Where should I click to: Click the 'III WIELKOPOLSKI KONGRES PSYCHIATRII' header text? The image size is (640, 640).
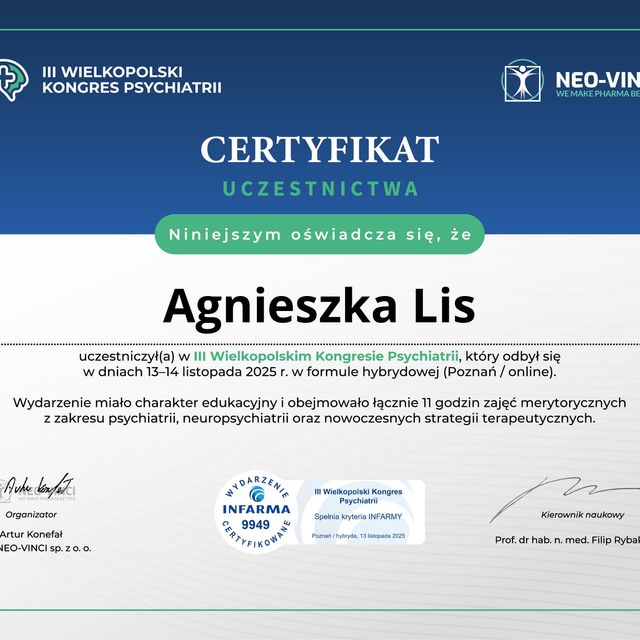(132, 80)
